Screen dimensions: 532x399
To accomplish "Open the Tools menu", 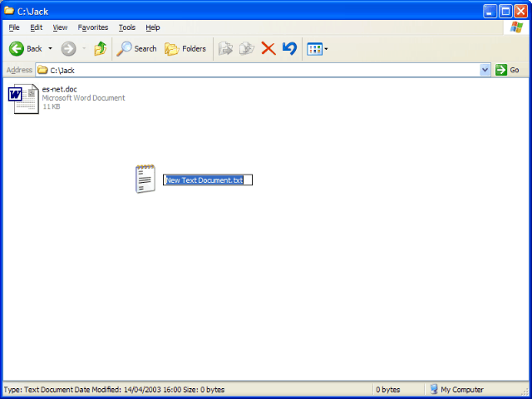I will pos(126,27).
